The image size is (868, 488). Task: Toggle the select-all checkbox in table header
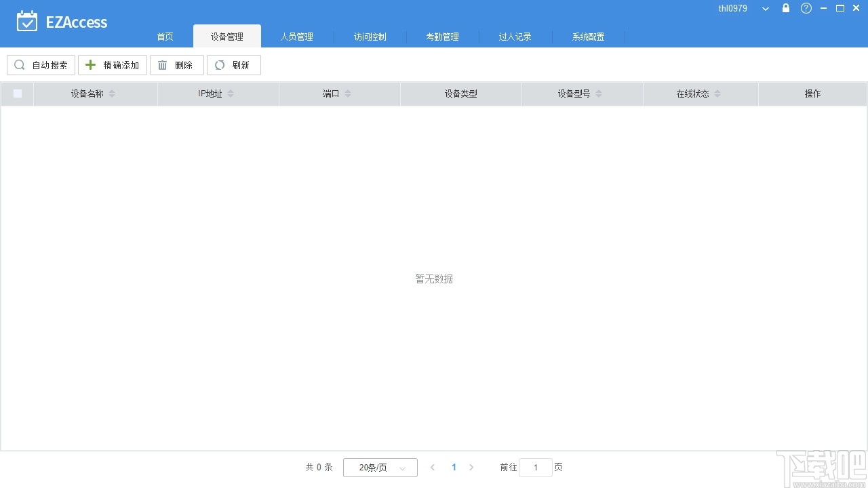[x=17, y=94]
